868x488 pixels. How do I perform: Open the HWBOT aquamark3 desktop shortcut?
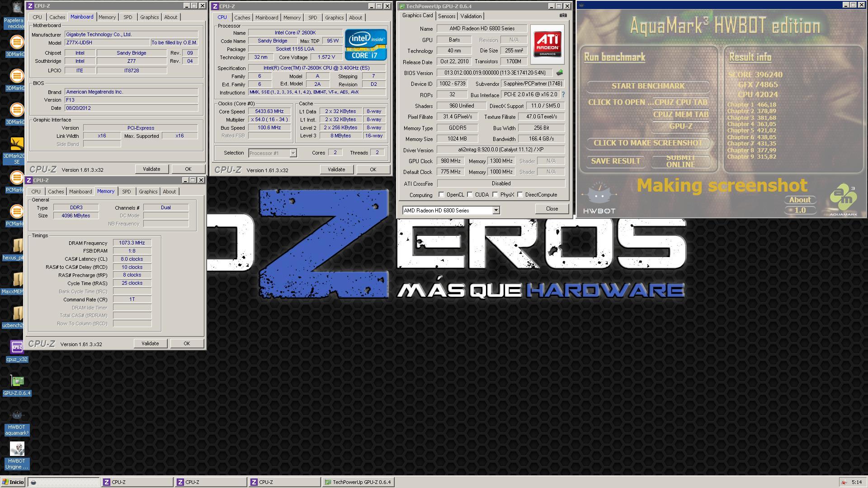pyautogui.click(x=17, y=422)
